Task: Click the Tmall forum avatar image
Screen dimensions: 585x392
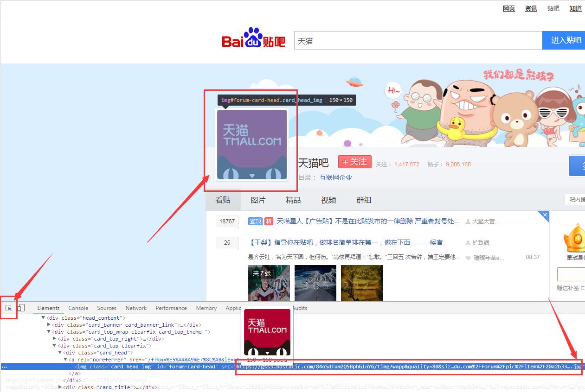Action: click(x=252, y=145)
